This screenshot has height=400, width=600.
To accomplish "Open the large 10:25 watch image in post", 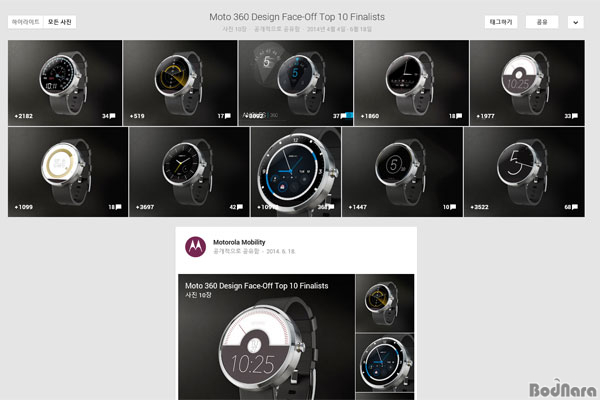I will click(x=266, y=337).
